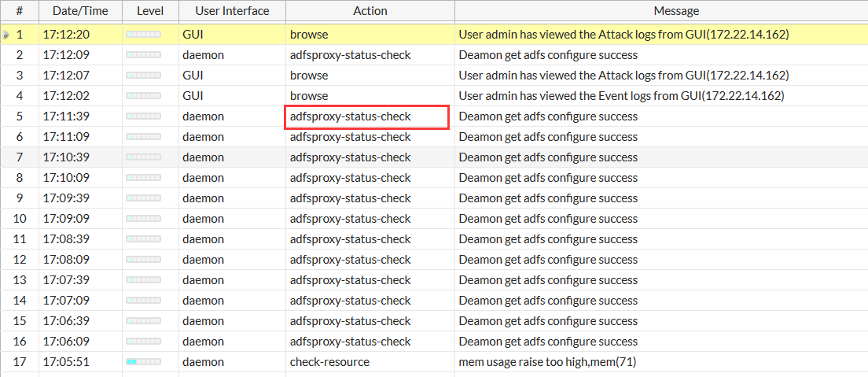This screenshot has height=377, width=868.
Task: Click the Action column header
Action: click(370, 11)
